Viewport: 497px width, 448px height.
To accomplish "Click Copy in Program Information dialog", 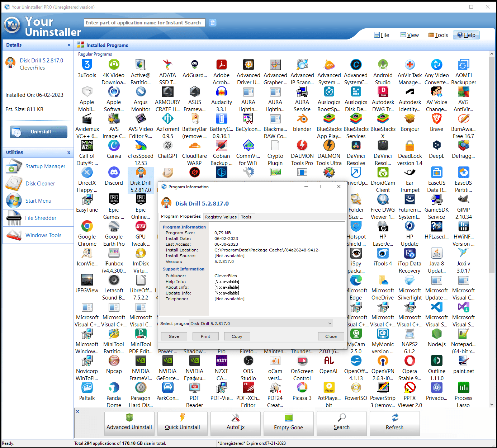I will click(x=237, y=336).
